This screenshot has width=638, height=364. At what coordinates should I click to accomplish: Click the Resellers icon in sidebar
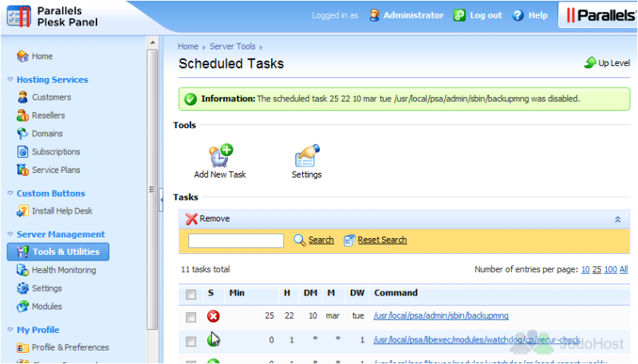tap(22, 115)
